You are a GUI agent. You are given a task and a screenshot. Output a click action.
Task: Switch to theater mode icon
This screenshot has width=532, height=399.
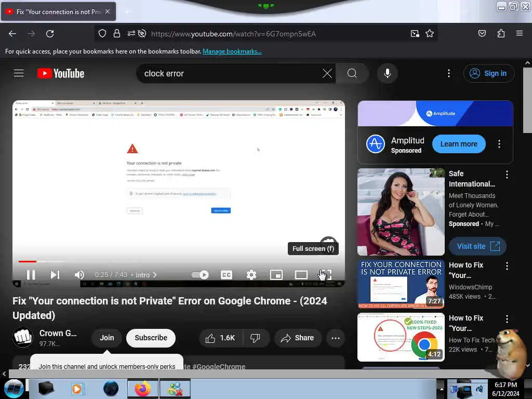(x=301, y=274)
